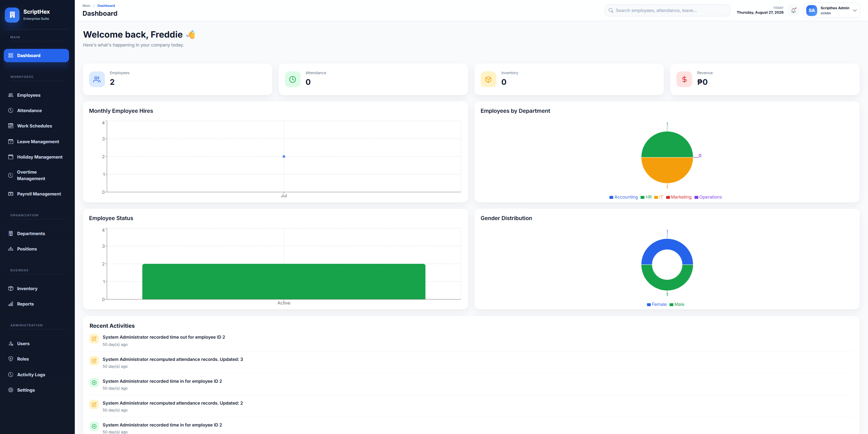868x434 pixels.
Task: Toggle the Operations legend entry
Action: (708, 197)
